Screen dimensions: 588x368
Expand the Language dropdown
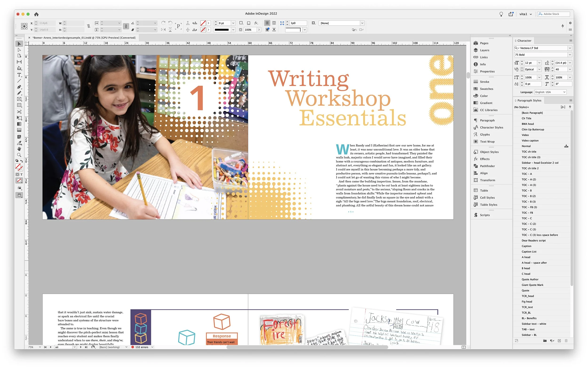click(564, 92)
